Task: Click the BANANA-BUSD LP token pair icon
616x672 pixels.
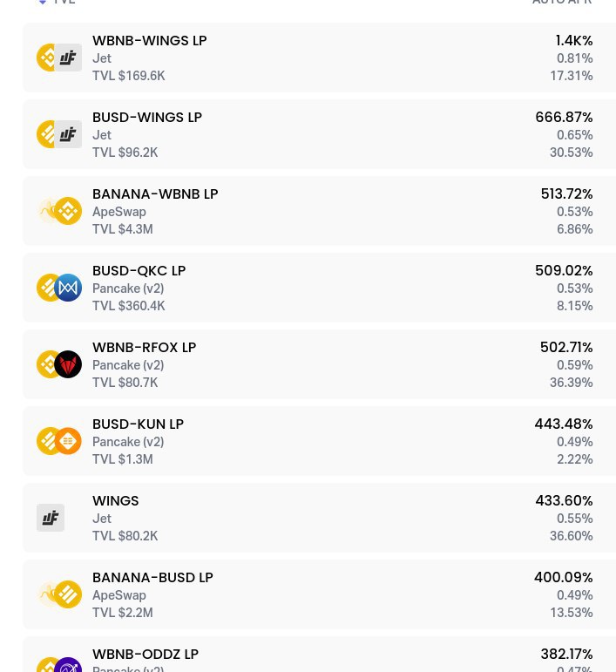Action: click(59, 594)
